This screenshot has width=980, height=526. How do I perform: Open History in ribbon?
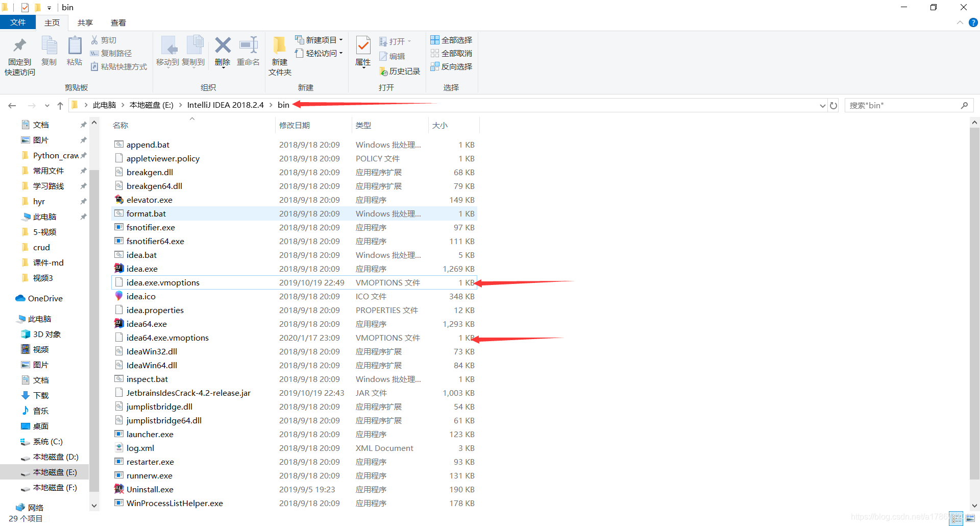(x=400, y=71)
